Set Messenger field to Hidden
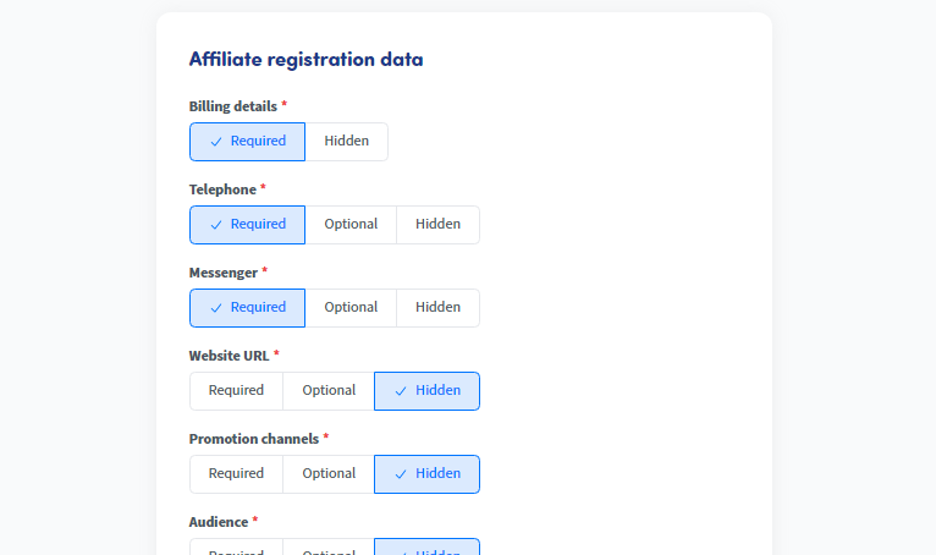 click(x=438, y=308)
